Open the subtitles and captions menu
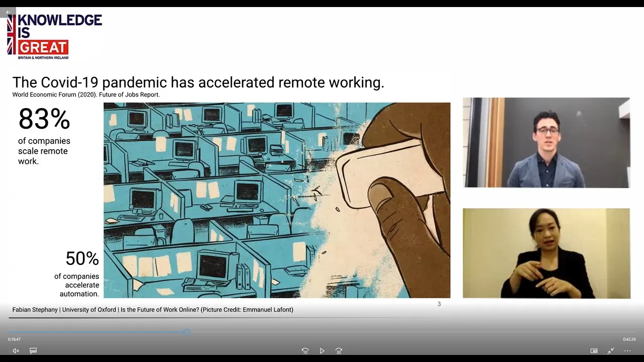Screen dimensions: 644x362 pyautogui.click(x=33, y=350)
